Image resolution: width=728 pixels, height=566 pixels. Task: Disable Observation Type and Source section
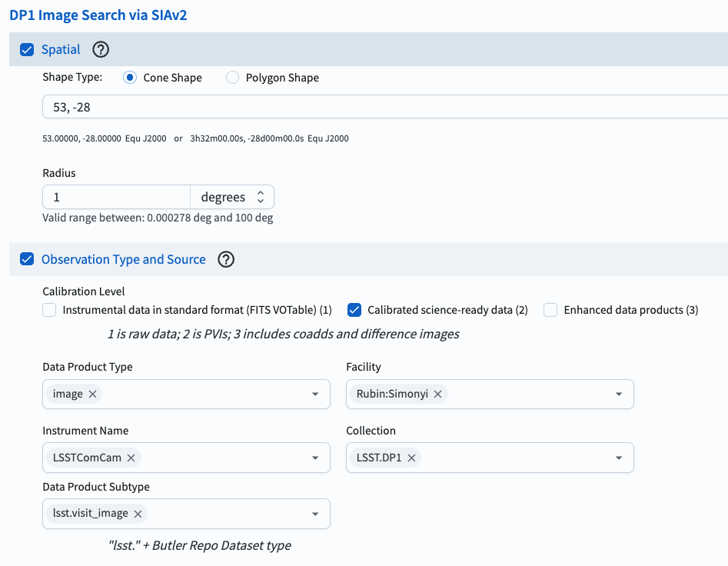[26, 259]
